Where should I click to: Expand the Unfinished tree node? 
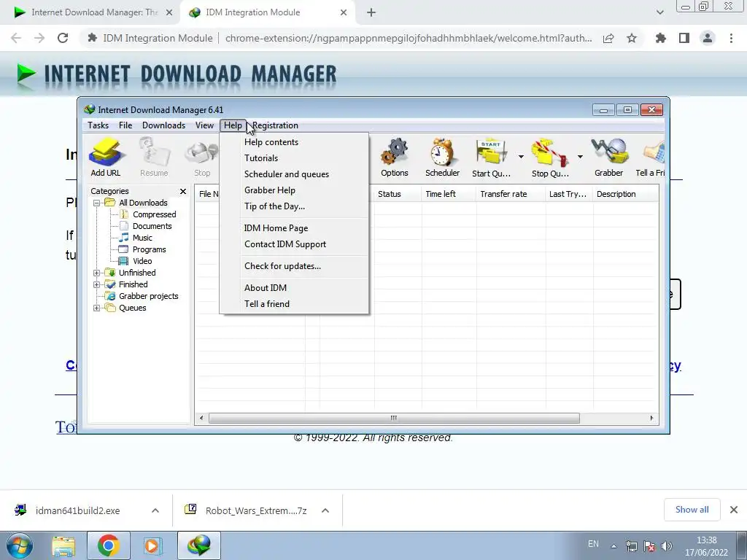pos(97,273)
